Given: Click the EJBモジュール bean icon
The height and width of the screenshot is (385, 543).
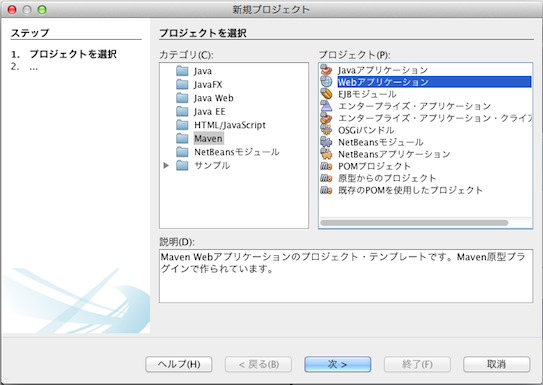Looking at the screenshot, I should pos(326,94).
